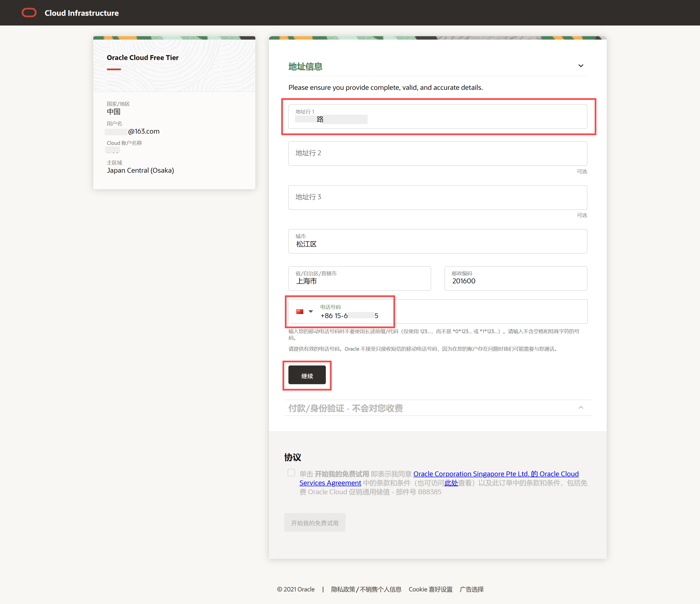Viewport: 700px width, 604px height.
Task: Open the 广告选择 footer link
Action: point(472,589)
